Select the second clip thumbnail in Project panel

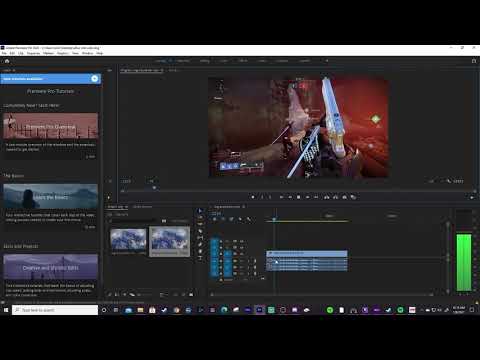[x=169, y=241]
